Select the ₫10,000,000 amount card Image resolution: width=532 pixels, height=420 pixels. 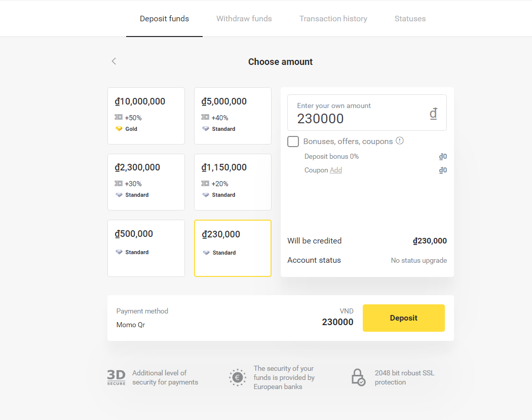146,116
